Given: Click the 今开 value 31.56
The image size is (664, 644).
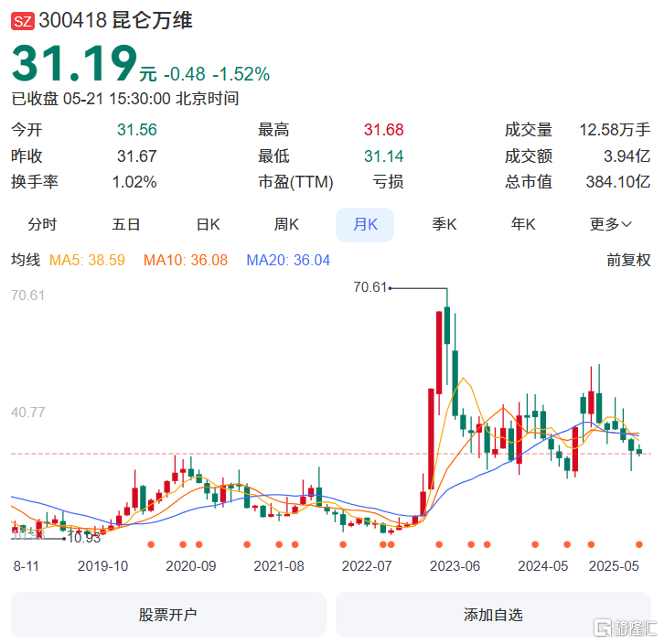Looking at the screenshot, I should pyautogui.click(x=137, y=130).
